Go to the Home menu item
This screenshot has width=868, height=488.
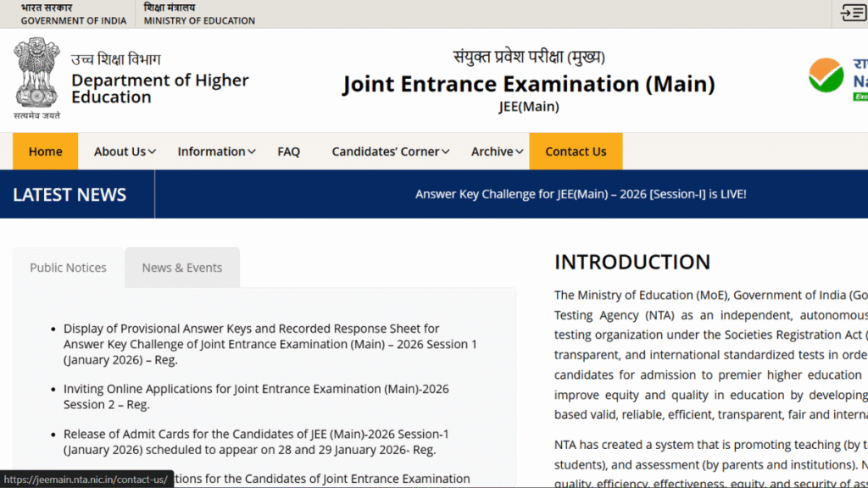(x=45, y=152)
